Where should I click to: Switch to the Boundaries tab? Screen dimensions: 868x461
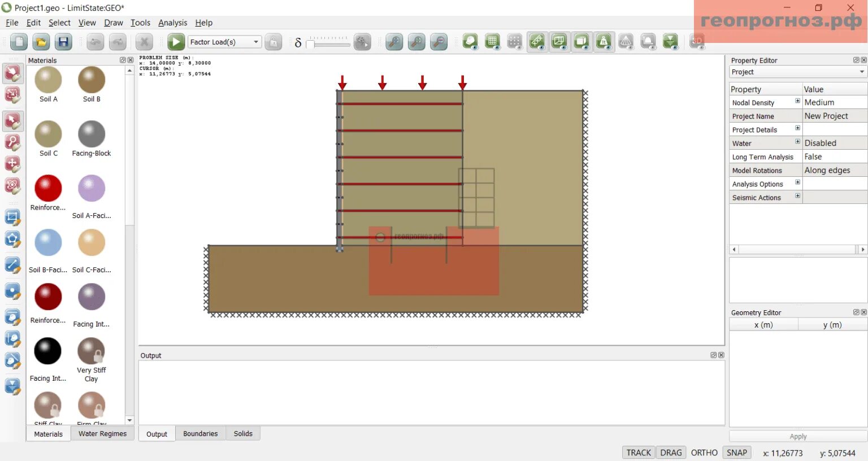pyautogui.click(x=200, y=433)
